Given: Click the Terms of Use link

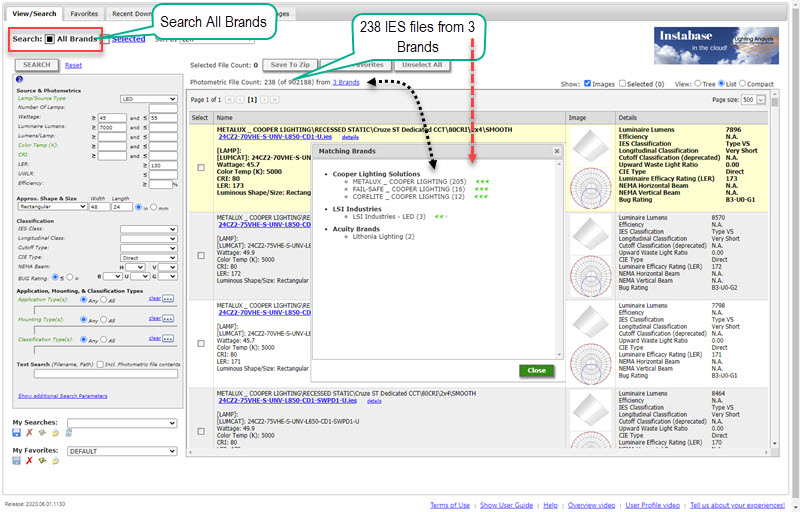Looking at the screenshot, I should 449,505.
